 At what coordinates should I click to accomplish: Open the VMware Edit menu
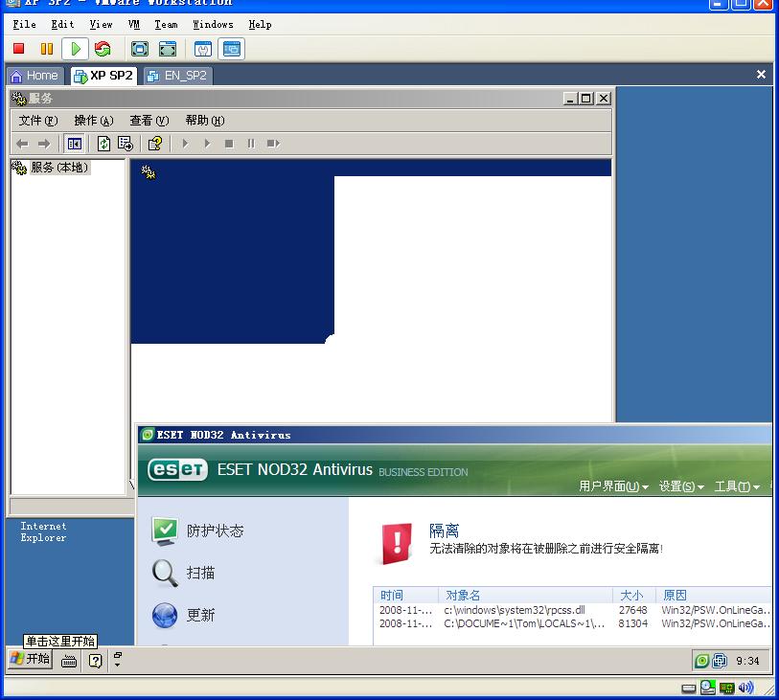click(62, 24)
